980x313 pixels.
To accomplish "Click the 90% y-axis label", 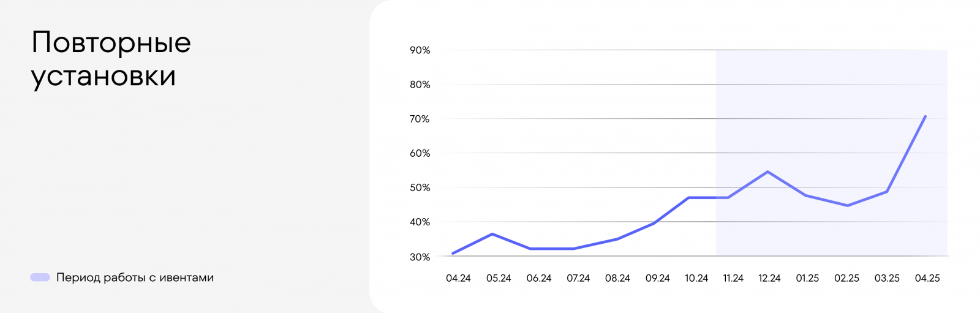I will tap(420, 50).
